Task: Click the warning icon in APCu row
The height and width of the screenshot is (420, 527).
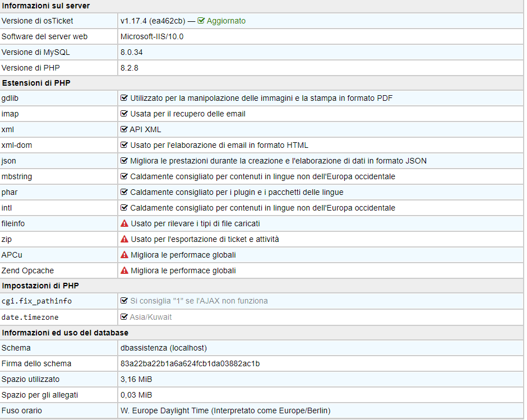Action: (x=124, y=255)
